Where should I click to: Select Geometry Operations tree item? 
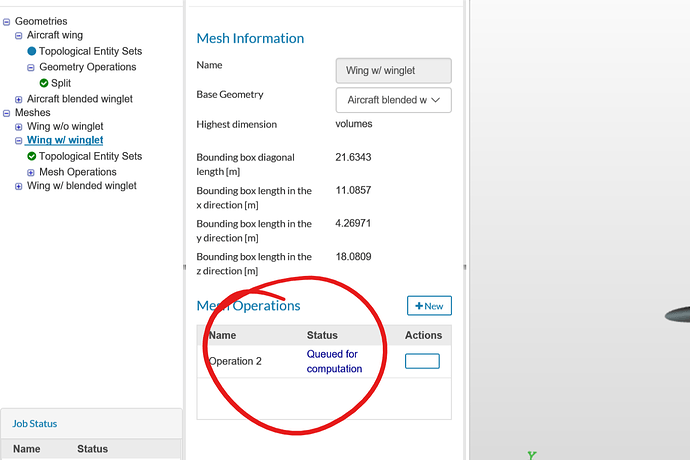(88, 67)
